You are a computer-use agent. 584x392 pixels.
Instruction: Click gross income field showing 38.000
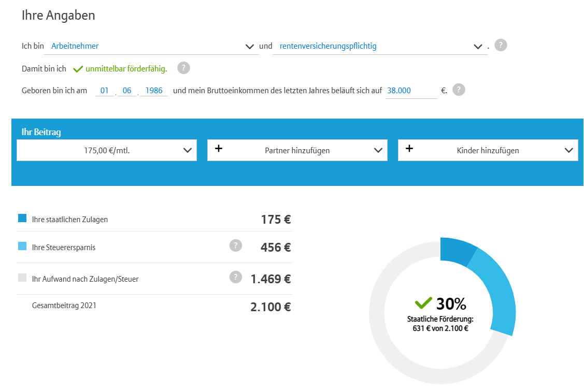pos(411,91)
